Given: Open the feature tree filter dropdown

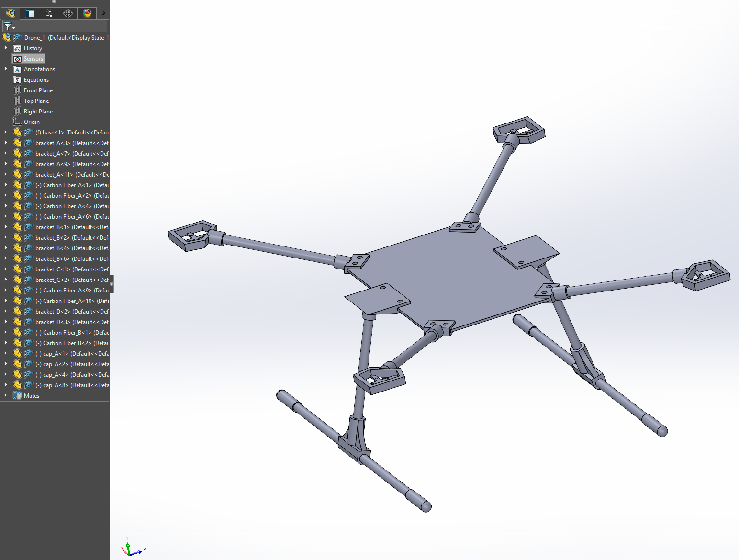Looking at the screenshot, I should 10,26.
